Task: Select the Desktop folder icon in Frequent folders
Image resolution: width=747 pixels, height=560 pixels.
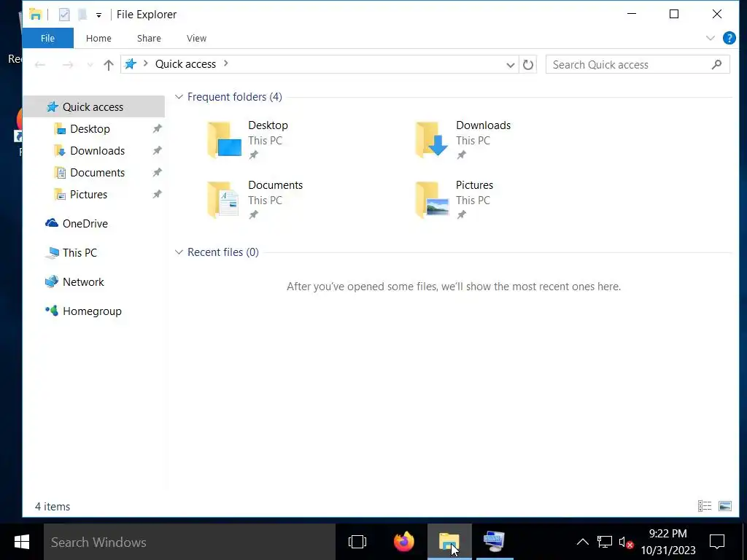Action: 225,139
